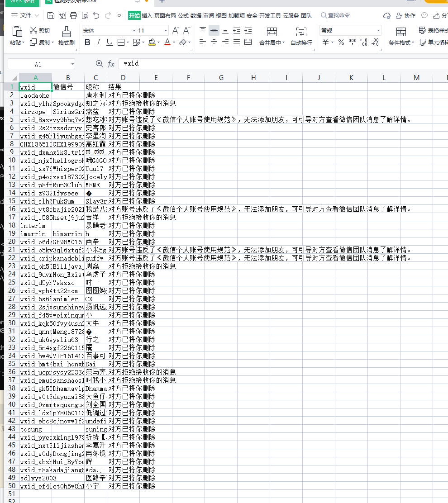Open Name Box dropdown A1
The width and height of the screenshot is (448, 503).
[72, 64]
